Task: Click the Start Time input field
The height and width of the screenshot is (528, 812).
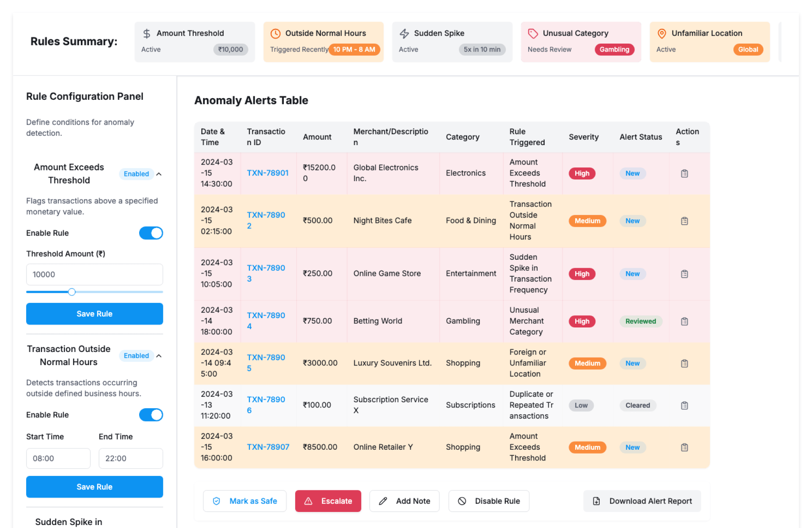Action: coord(58,458)
